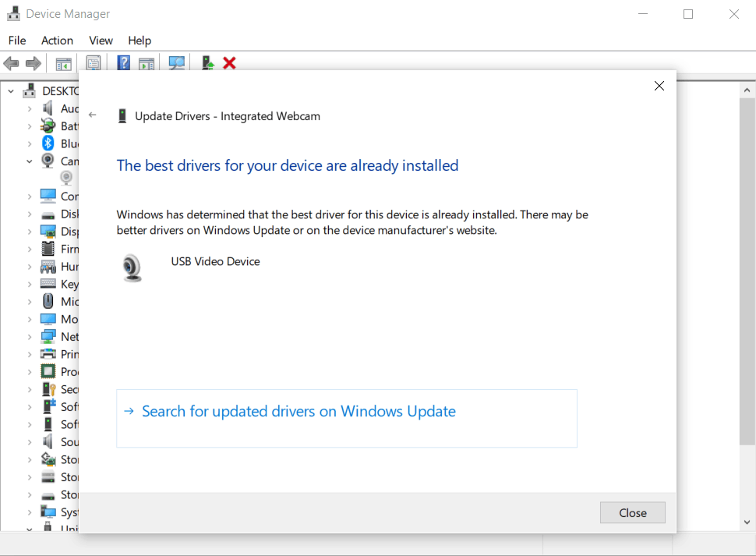Viewport: 756px width, 556px height.
Task: Click the Keyboards category icon
Action: point(48,284)
